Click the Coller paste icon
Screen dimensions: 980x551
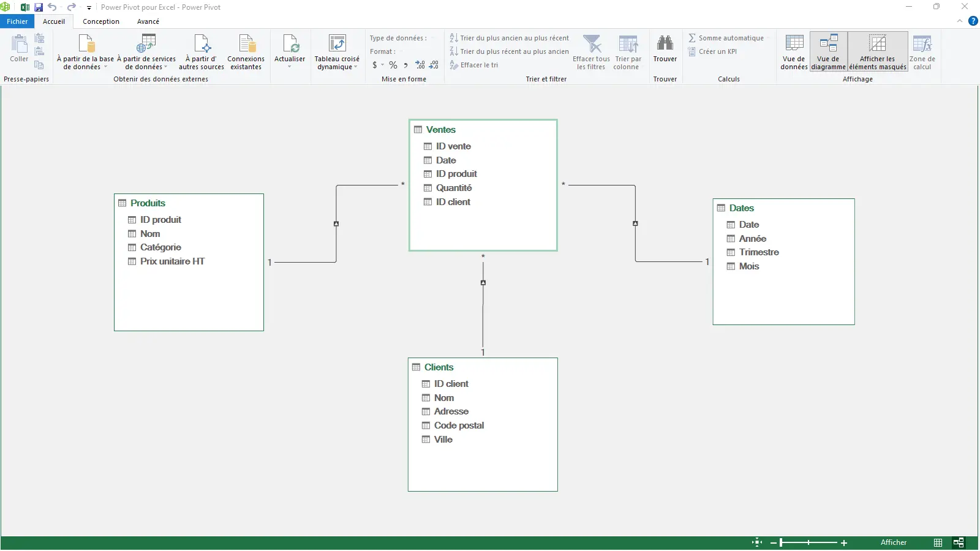click(19, 45)
